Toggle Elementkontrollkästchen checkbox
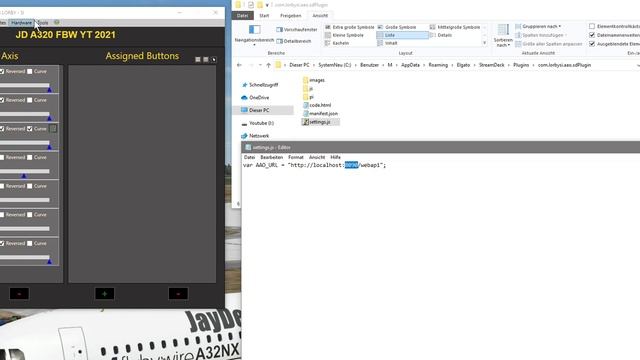This screenshot has width=640, height=360. [592, 26]
